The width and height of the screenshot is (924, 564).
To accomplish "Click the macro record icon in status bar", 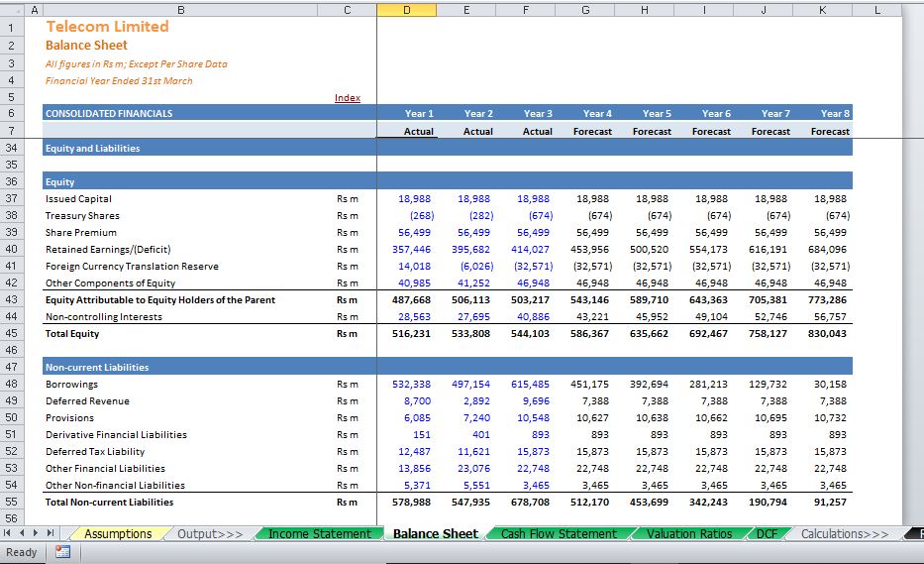I will pos(62,552).
